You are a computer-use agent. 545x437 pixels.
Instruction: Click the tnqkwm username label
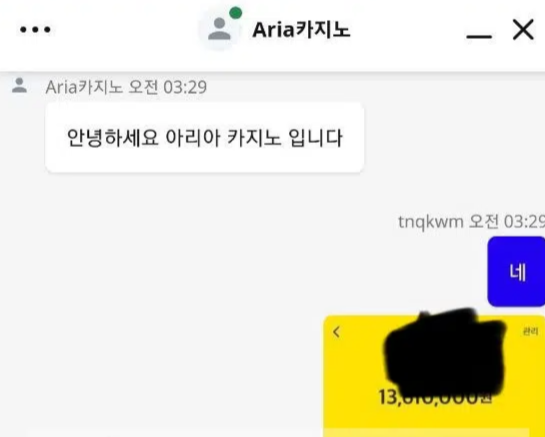(x=431, y=222)
